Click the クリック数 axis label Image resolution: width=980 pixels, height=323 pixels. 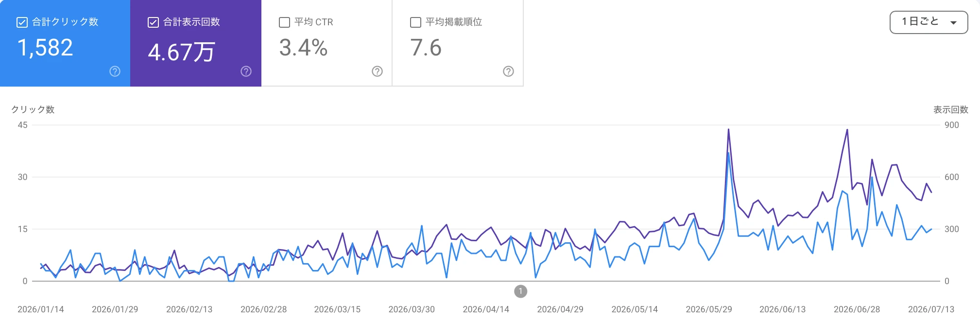coord(33,110)
